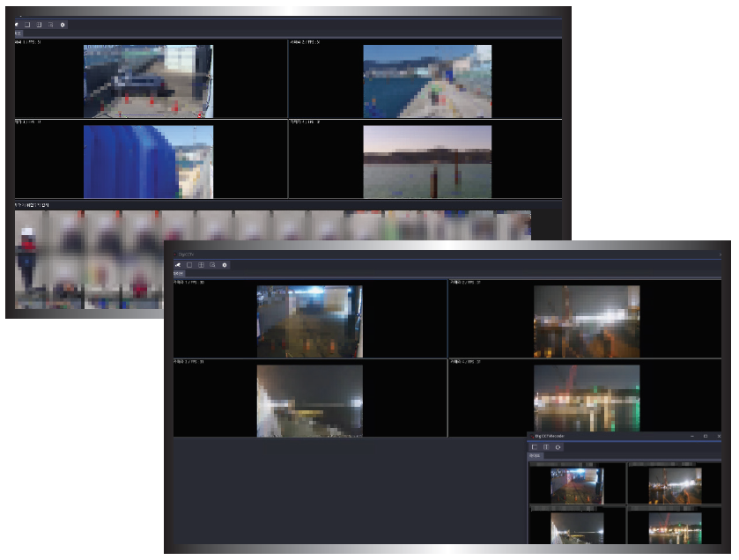
Task: Select the blue container camera feed
Action: coord(148,162)
